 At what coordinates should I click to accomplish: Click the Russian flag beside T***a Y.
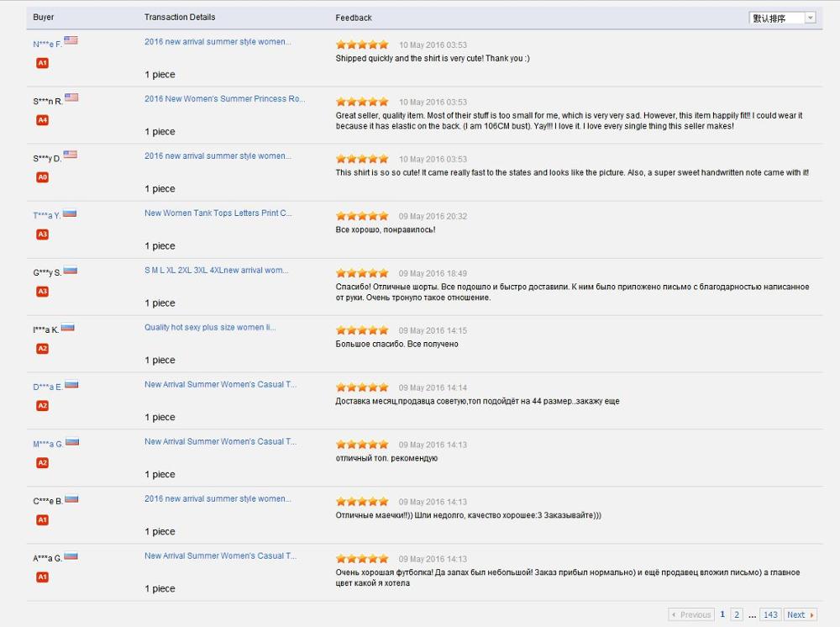coord(70,213)
